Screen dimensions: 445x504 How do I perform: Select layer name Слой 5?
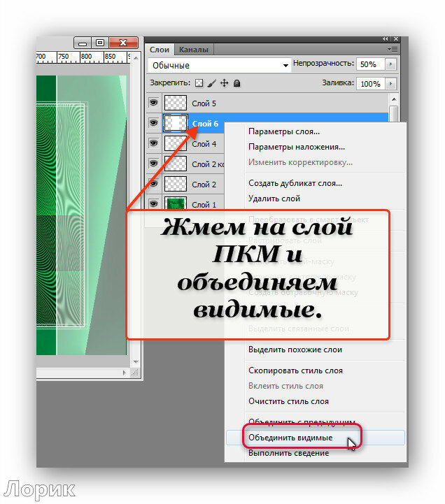(x=204, y=103)
